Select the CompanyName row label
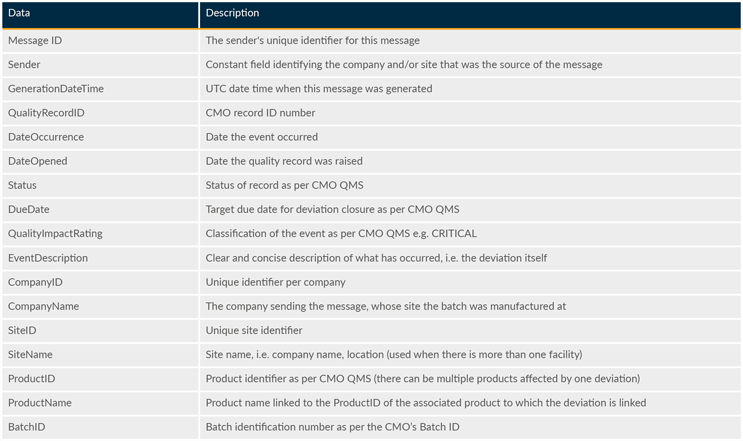 (x=43, y=306)
